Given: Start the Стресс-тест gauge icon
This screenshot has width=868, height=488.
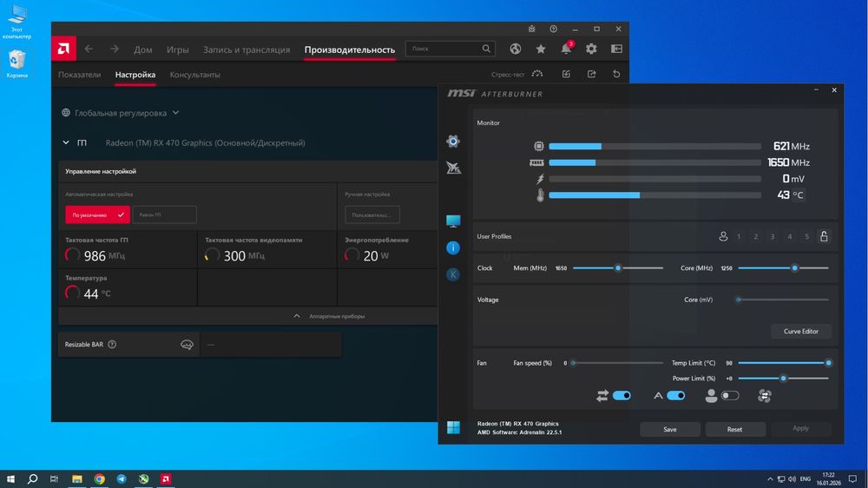Looking at the screenshot, I should pyautogui.click(x=537, y=74).
